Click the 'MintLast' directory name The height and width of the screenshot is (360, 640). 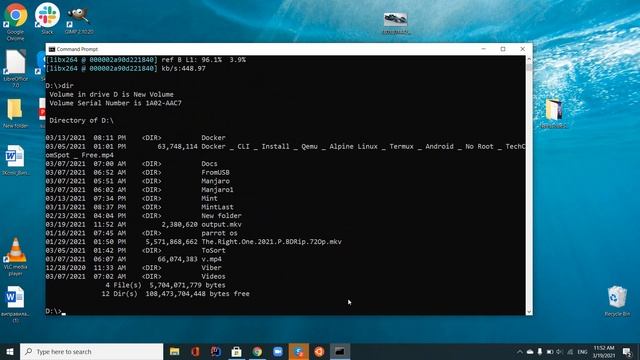coord(217,207)
